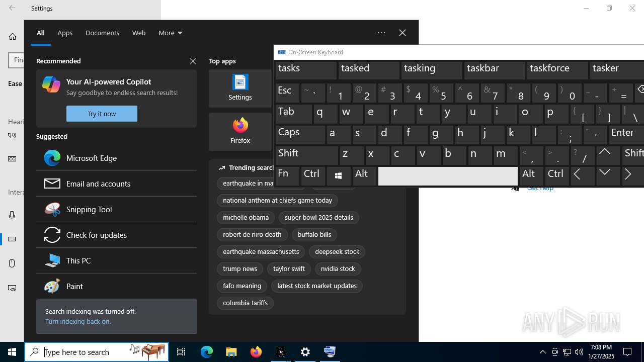The image size is (644, 362).
Task: Search trending 'nvidia stock'
Action: pos(338,268)
